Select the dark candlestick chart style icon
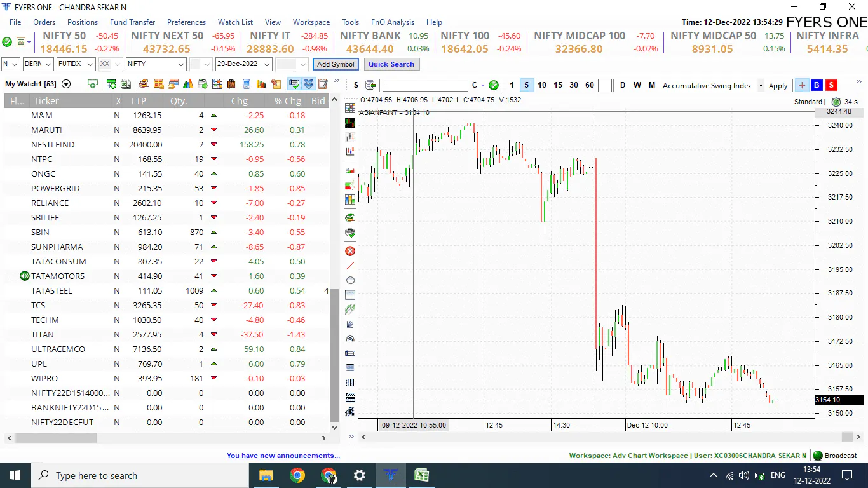 [x=350, y=123]
